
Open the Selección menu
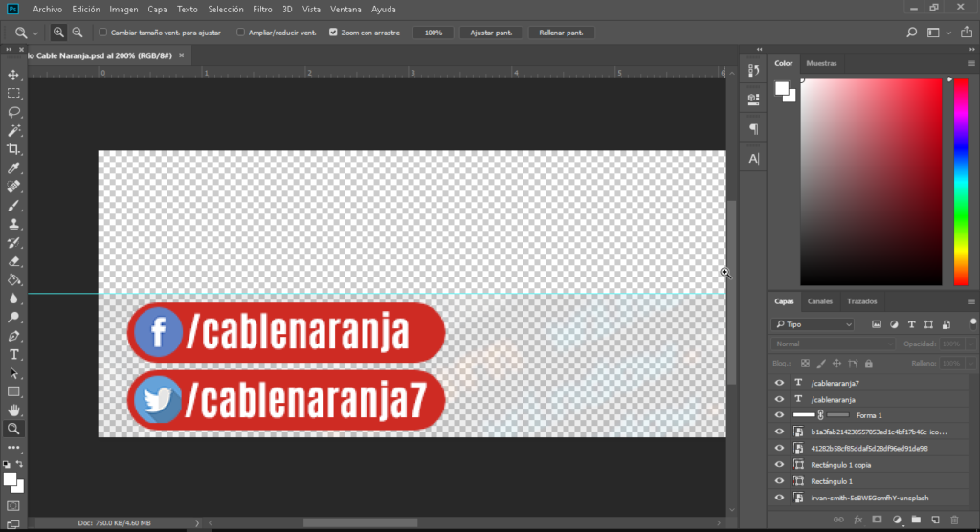(x=226, y=10)
